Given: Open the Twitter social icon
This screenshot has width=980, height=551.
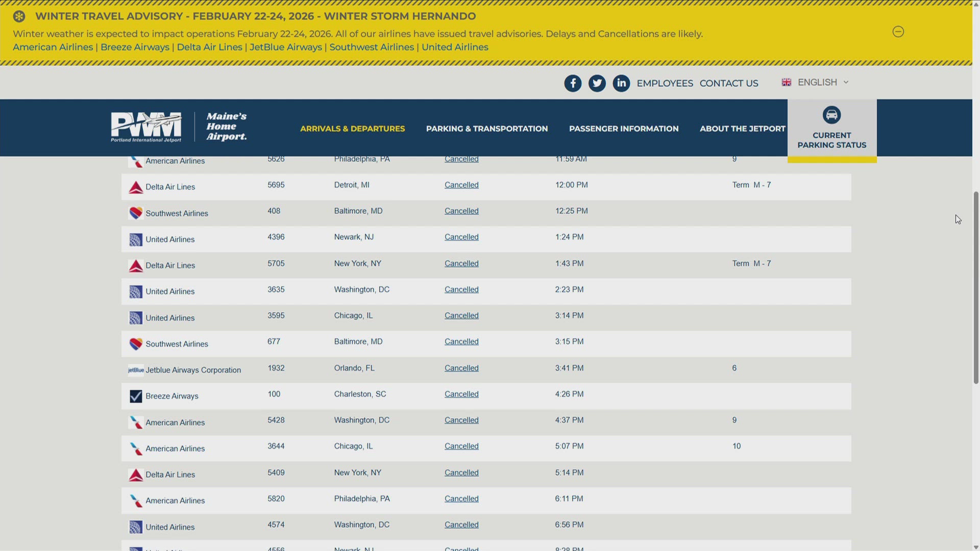Looking at the screenshot, I should [597, 83].
